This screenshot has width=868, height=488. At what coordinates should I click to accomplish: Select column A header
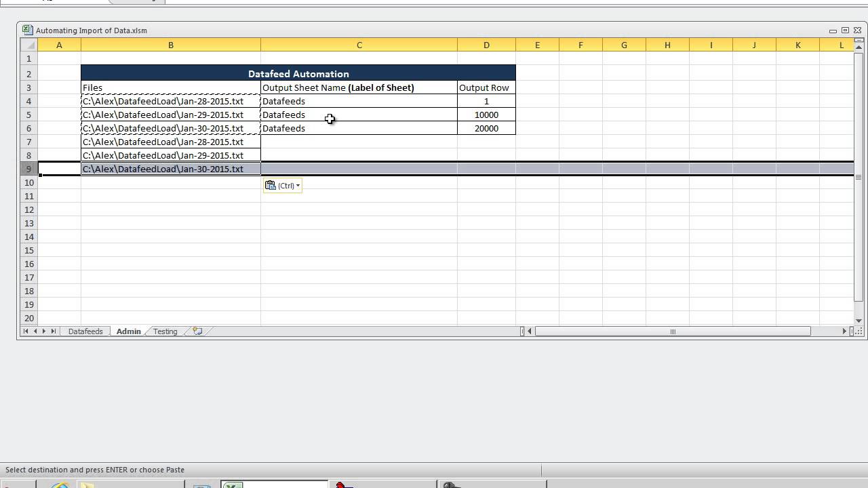pos(59,45)
